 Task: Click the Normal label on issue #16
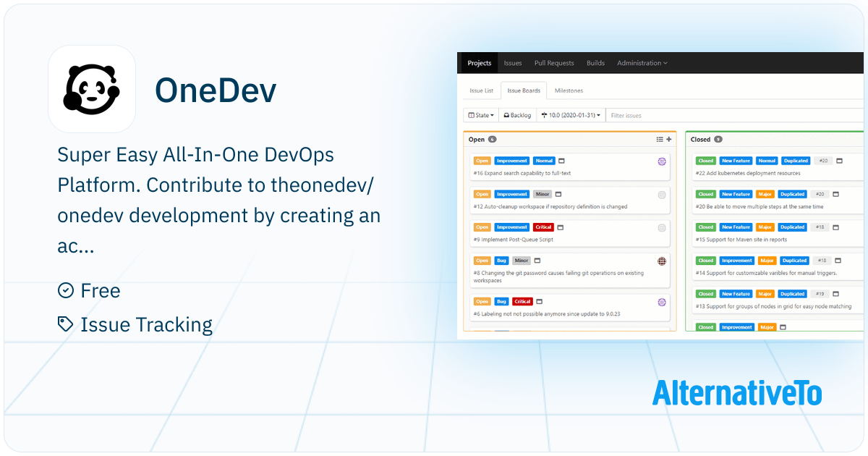point(543,161)
